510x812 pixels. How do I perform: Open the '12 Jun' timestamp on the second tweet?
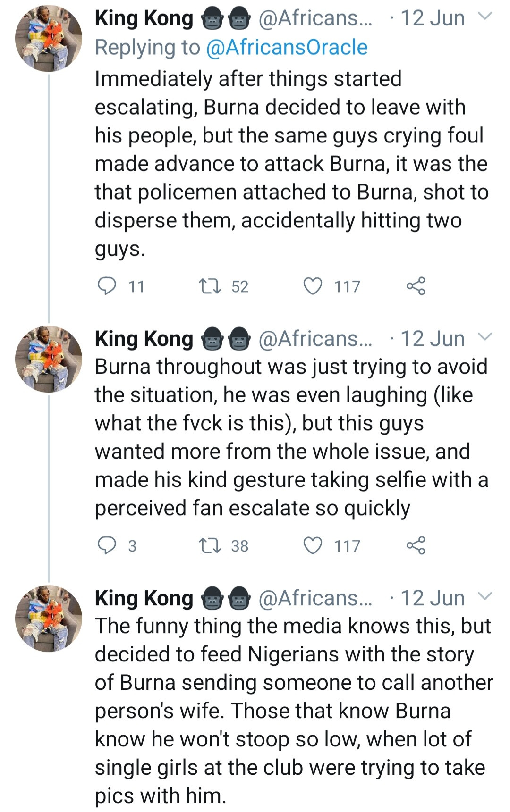tap(432, 339)
